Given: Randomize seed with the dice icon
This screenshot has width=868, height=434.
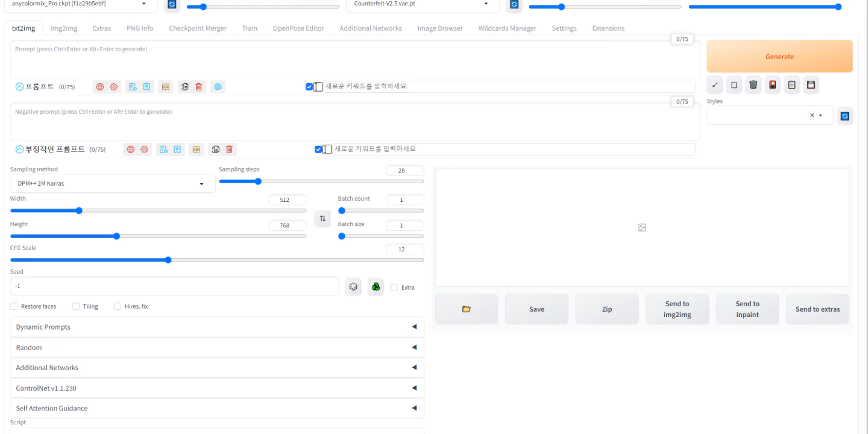Looking at the screenshot, I should (x=353, y=287).
